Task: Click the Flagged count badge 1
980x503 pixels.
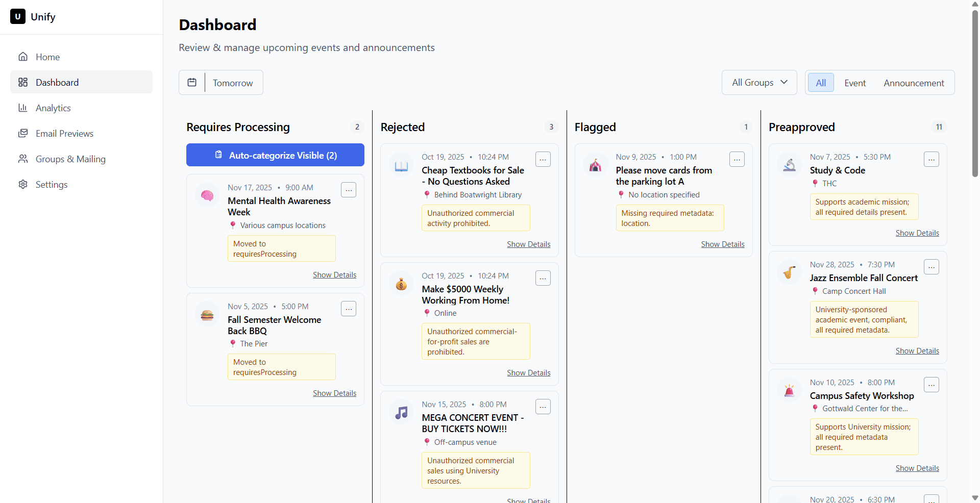Action: (746, 127)
